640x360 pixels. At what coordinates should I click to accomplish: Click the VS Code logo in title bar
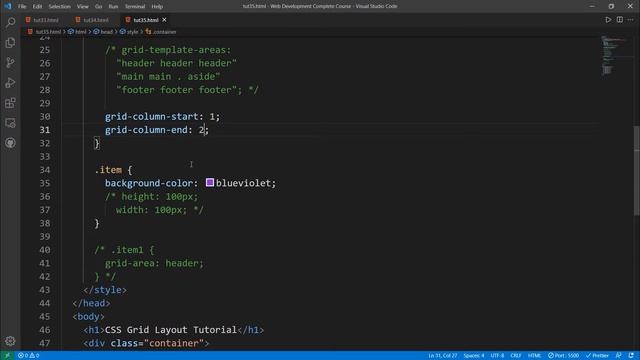[x=8, y=6]
